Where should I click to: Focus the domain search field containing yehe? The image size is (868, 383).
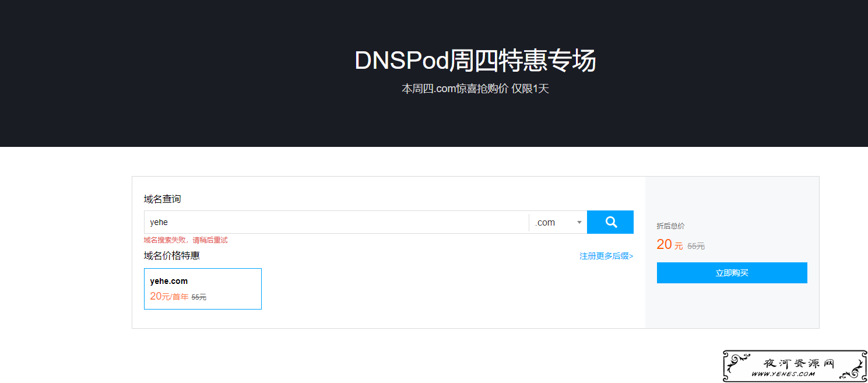pos(336,222)
